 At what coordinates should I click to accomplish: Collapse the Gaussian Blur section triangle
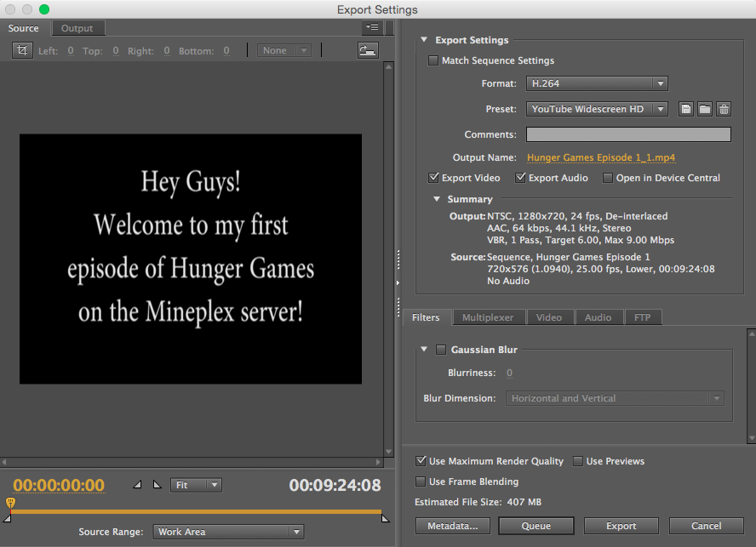[x=424, y=349]
